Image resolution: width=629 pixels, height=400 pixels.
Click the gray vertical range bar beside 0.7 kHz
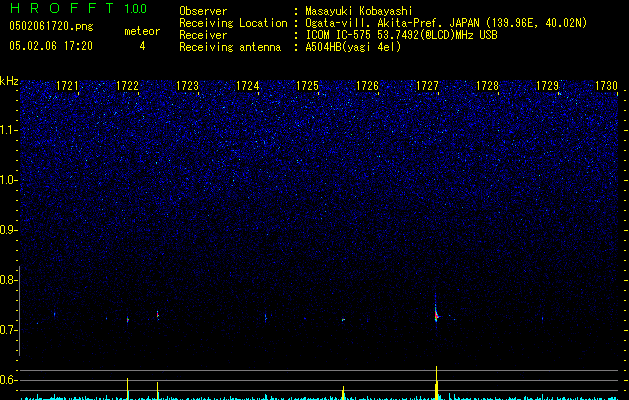tap(20, 311)
